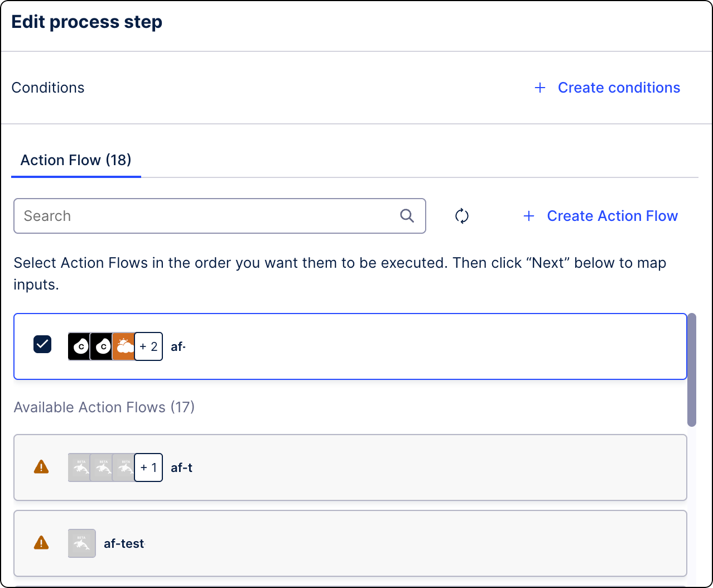The height and width of the screenshot is (588, 713).
Task: Click the first black connector icon on af- flow
Action: tap(79, 346)
